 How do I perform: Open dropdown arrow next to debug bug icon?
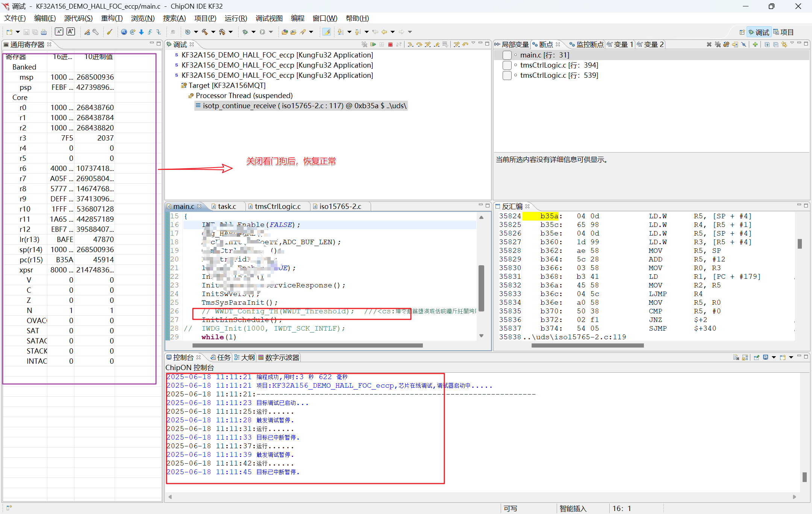click(253, 32)
